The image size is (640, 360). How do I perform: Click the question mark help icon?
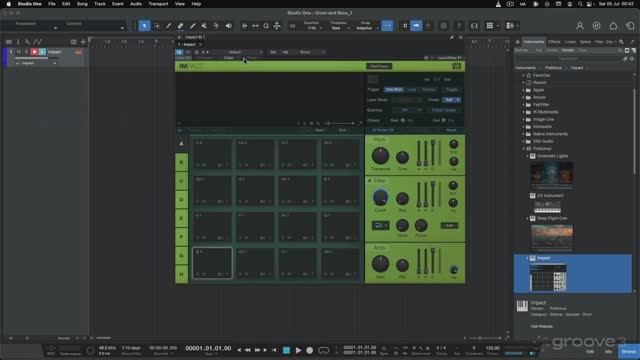pyautogui.click(x=459, y=26)
